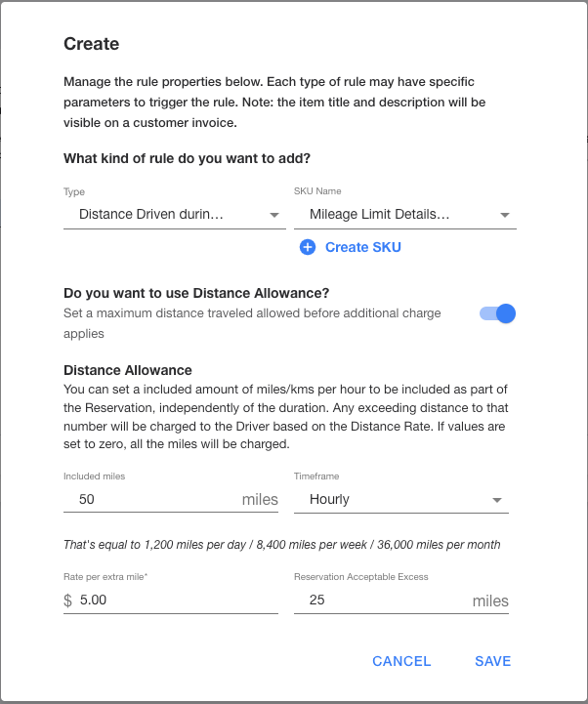Click the '1,200 miles per day' conversion text

[194, 545]
